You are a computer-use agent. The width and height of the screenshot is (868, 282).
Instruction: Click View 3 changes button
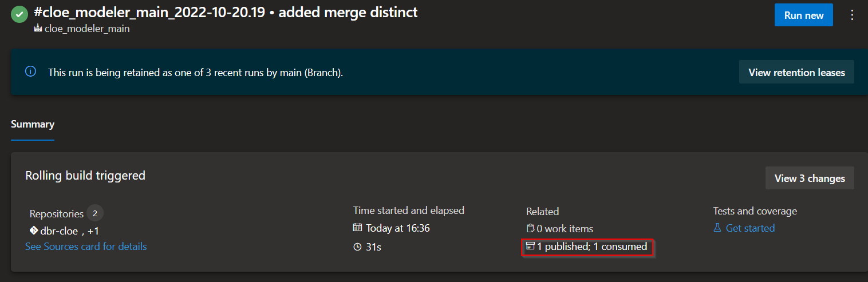[810, 178]
